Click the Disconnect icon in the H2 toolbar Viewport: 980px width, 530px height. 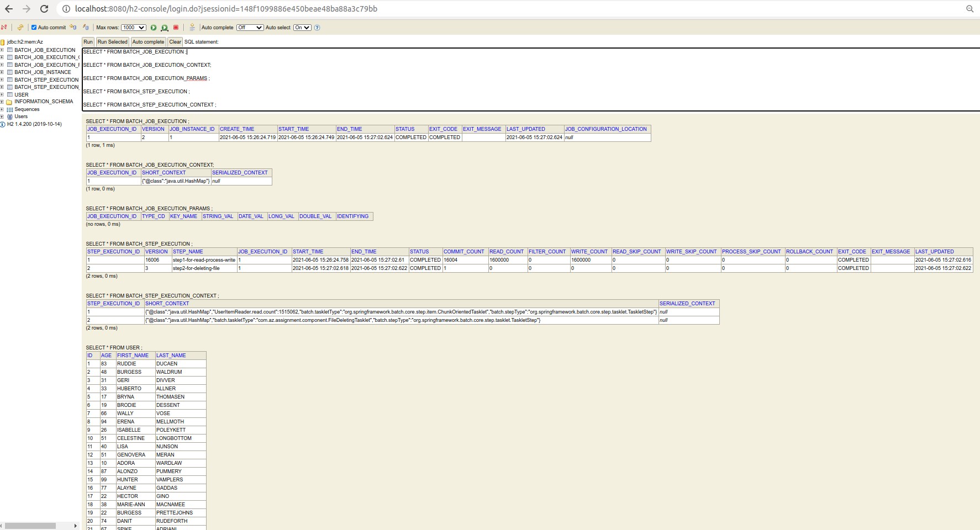(4, 27)
